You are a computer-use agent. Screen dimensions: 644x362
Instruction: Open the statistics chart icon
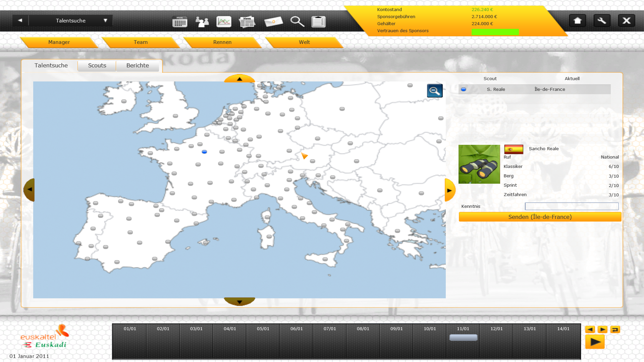coord(224,22)
